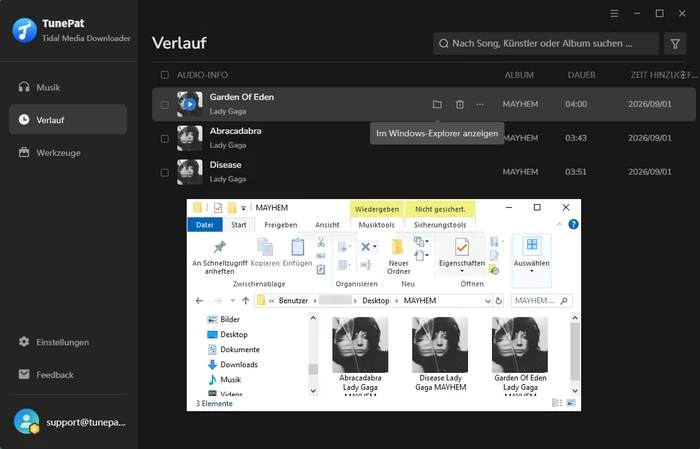Open the Musiktools ribbon tab

pos(377,225)
